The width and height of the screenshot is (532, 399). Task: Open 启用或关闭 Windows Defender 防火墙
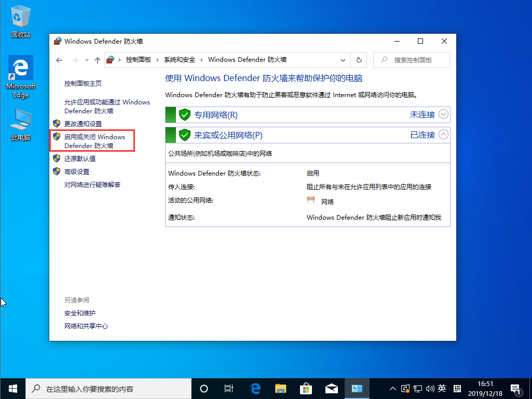tap(91, 140)
